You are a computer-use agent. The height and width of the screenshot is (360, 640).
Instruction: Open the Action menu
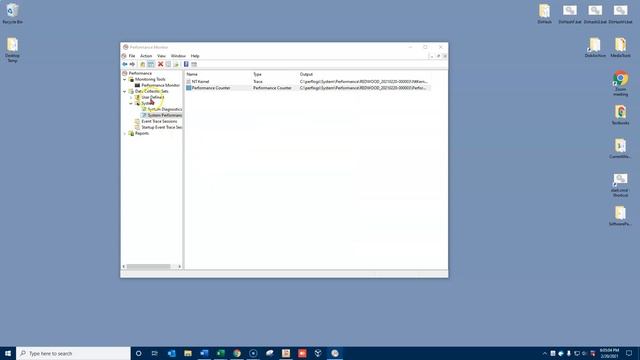[146, 56]
